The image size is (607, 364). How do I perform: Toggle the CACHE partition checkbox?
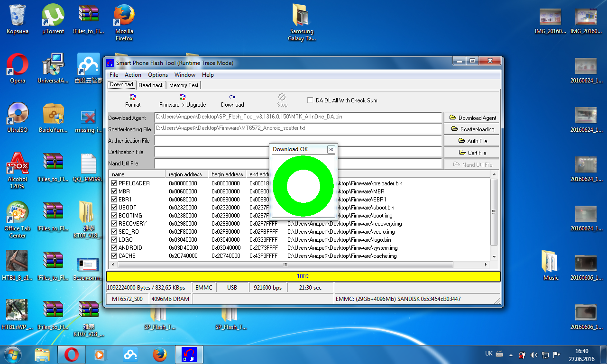(x=114, y=256)
